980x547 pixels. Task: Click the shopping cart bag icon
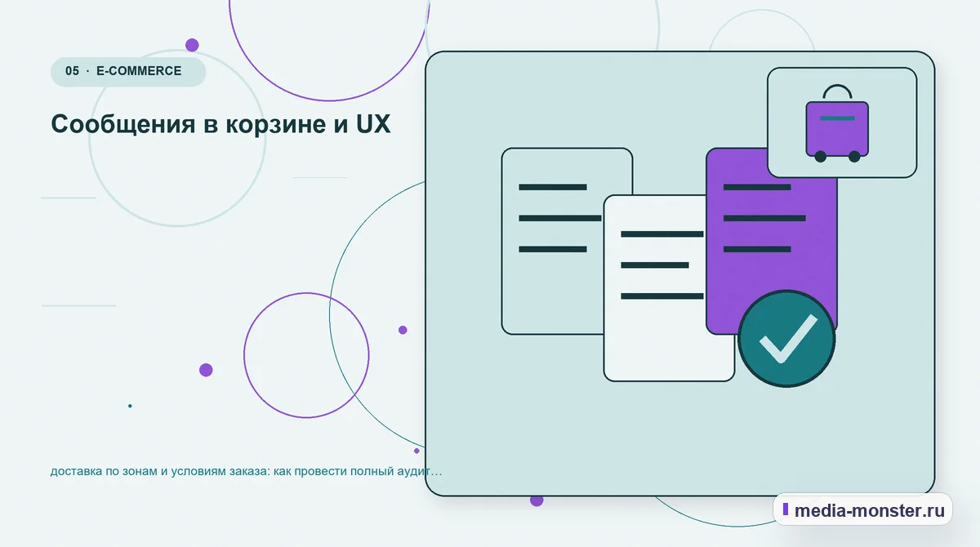[837, 123]
